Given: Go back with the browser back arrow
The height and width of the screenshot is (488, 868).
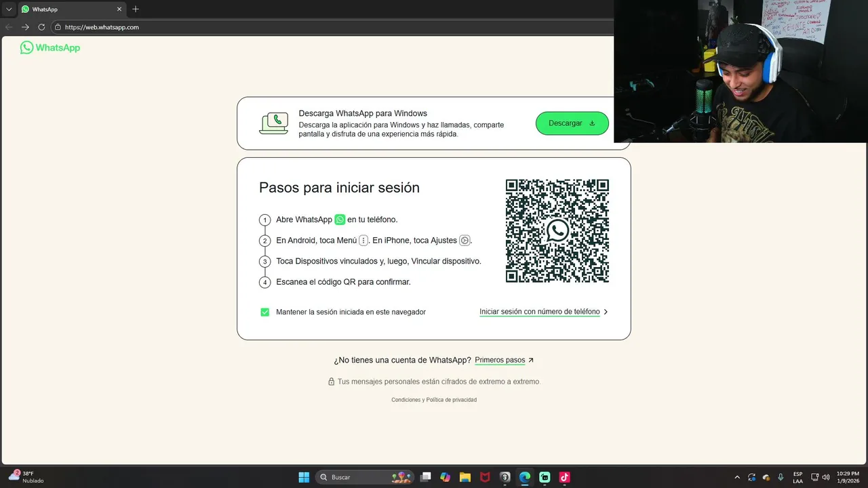Looking at the screenshot, I should click(x=9, y=27).
